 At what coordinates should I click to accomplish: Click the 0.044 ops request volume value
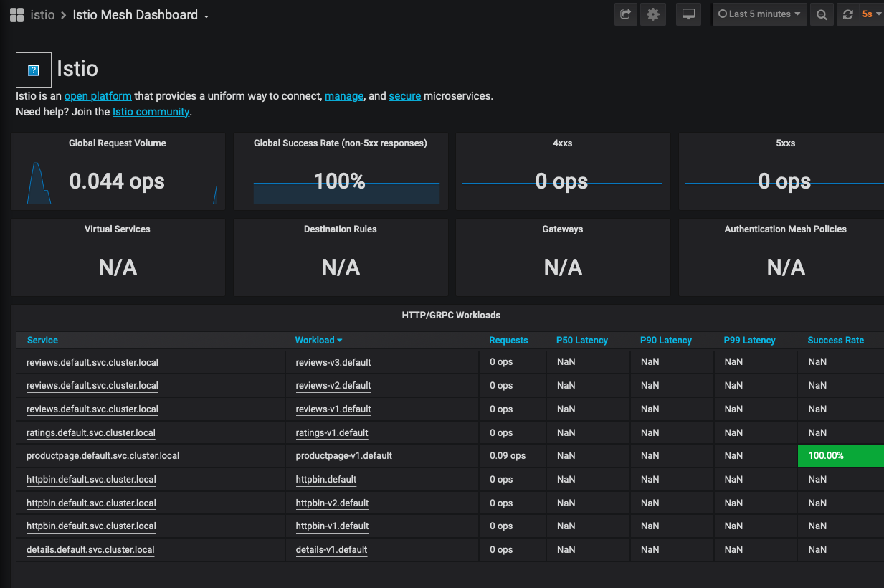(117, 181)
